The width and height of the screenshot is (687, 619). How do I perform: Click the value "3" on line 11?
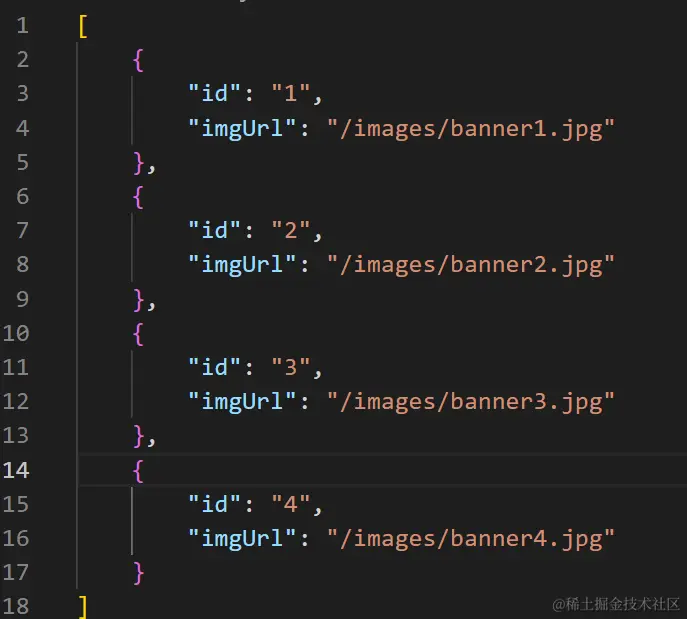pyautogui.click(x=291, y=367)
